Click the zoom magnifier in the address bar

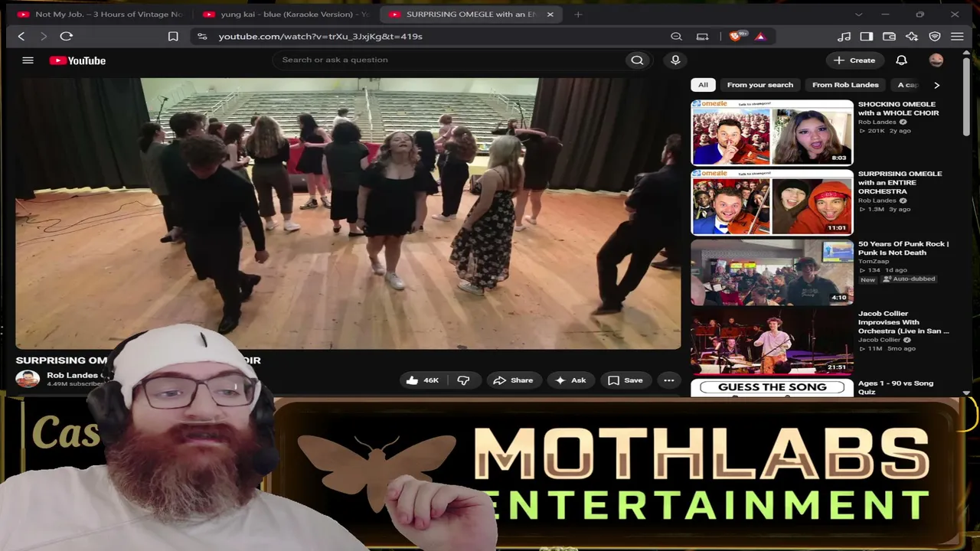pyautogui.click(x=676, y=36)
